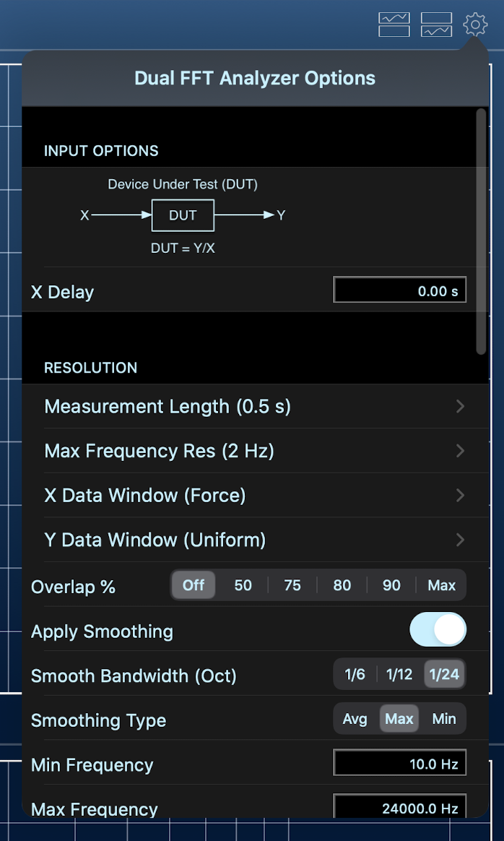Set Smoothing Type to Avg
Viewport: 504px width, 841px height.
pos(355,719)
